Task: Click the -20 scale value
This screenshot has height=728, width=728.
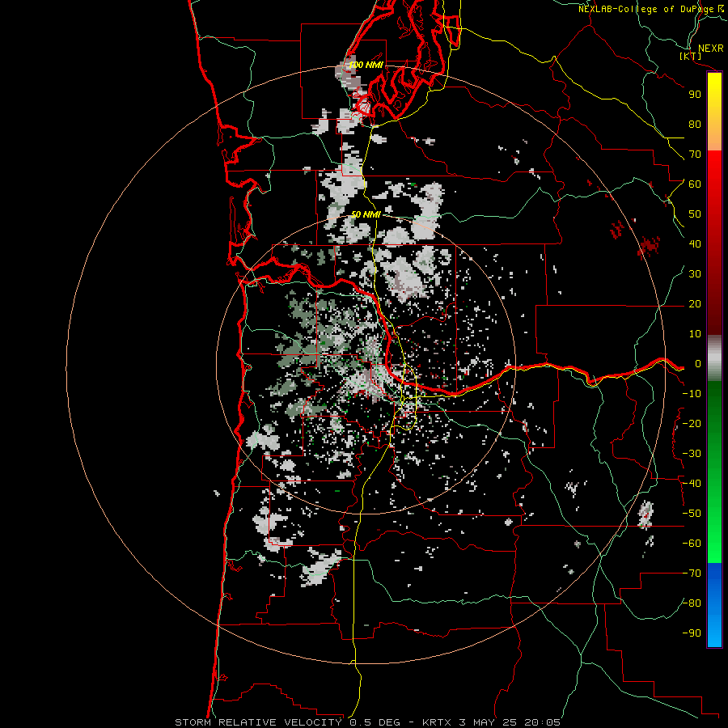Action: pyautogui.click(x=692, y=424)
